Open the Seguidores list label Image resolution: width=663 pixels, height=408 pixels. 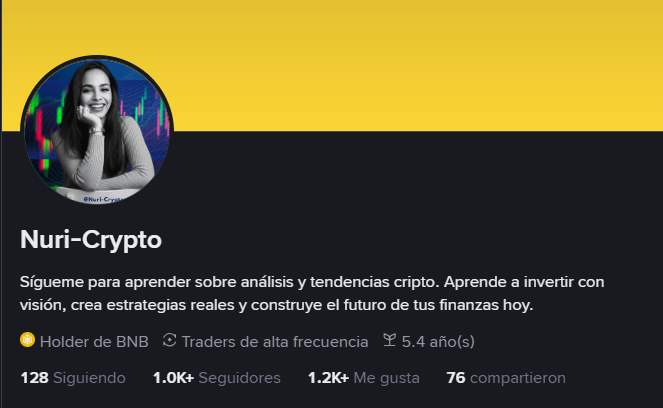(x=239, y=378)
